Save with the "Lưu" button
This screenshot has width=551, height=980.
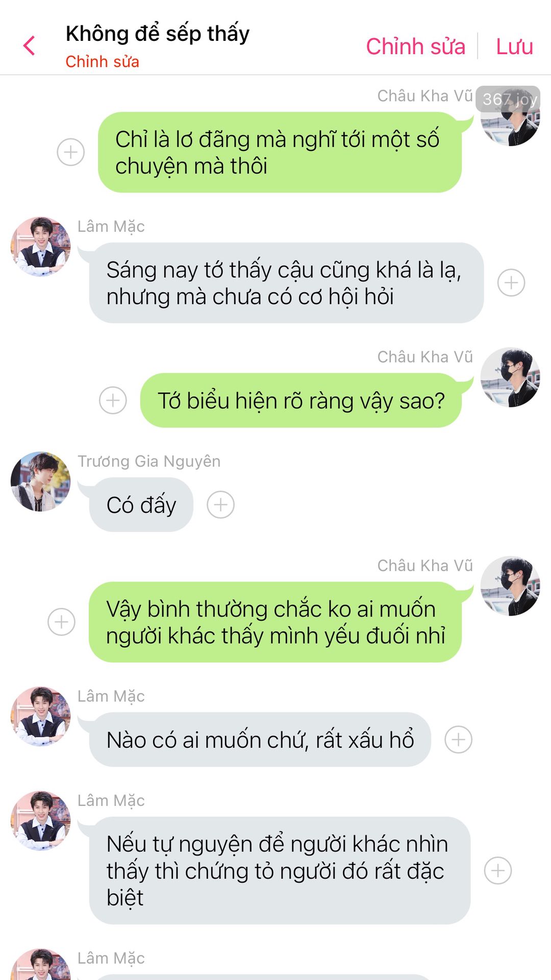tap(514, 46)
